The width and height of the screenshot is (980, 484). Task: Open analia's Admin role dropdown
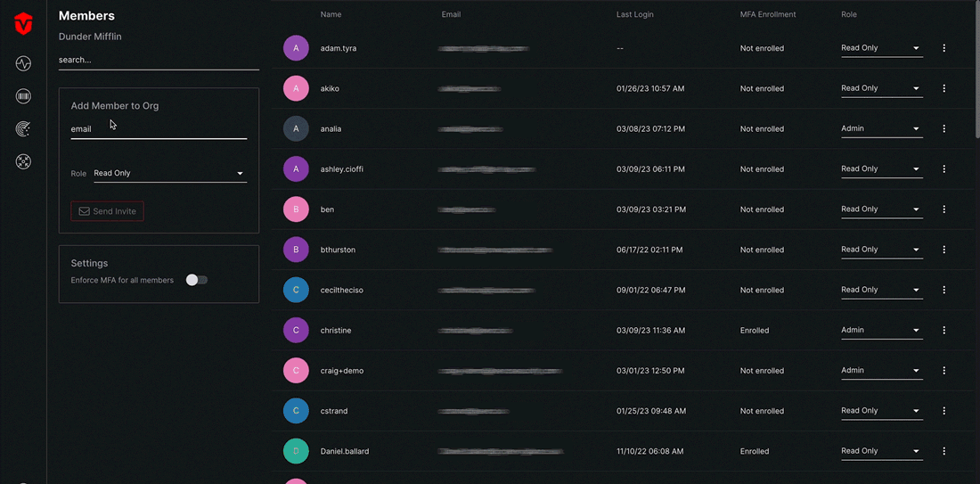[x=882, y=129]
